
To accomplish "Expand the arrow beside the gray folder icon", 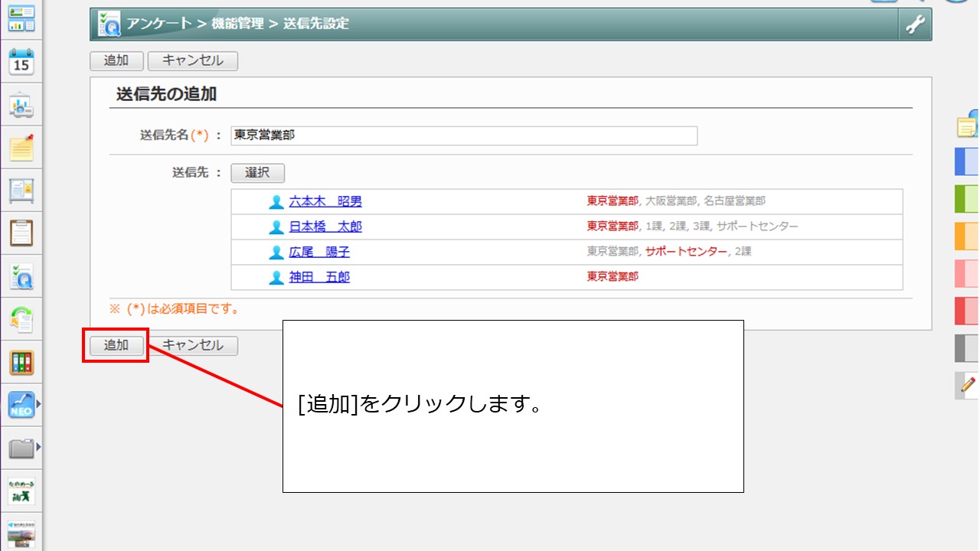I will pyautogui.click(x=38, y=446).
